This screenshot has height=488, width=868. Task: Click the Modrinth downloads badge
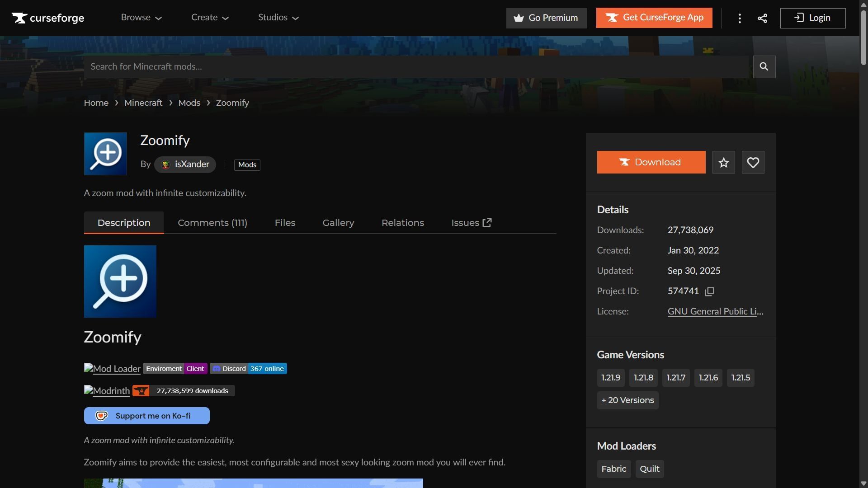(183, 390)
